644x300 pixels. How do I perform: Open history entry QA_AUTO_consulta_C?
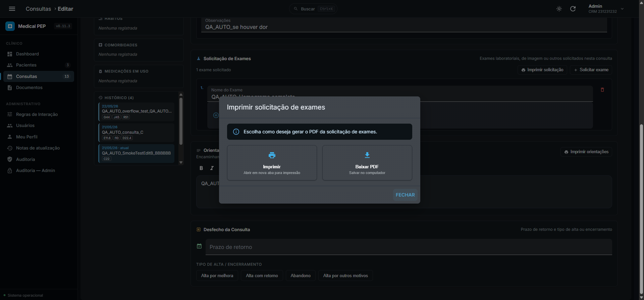[137, 132]
